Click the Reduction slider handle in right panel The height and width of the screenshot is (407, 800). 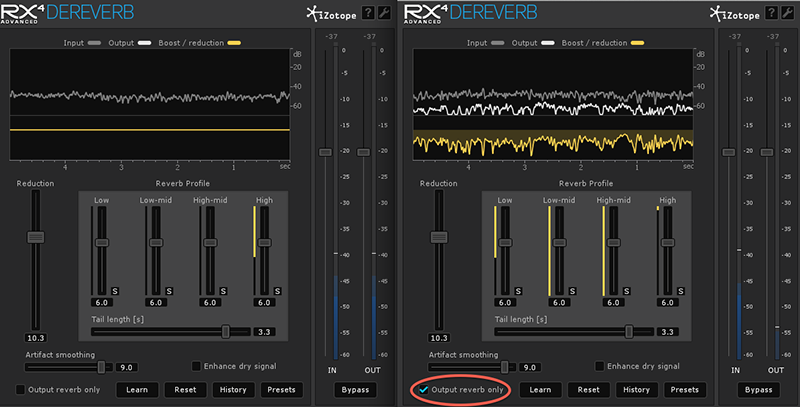pos(438,237)
